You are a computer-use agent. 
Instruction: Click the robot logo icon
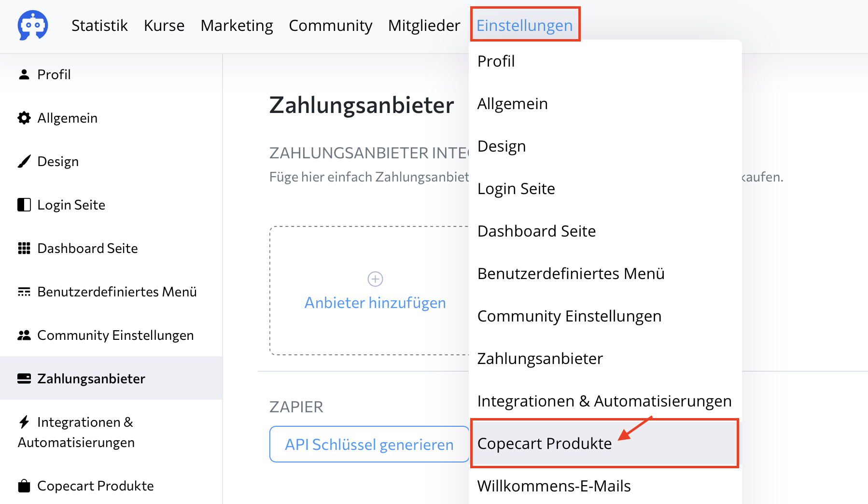coord(33,25)
